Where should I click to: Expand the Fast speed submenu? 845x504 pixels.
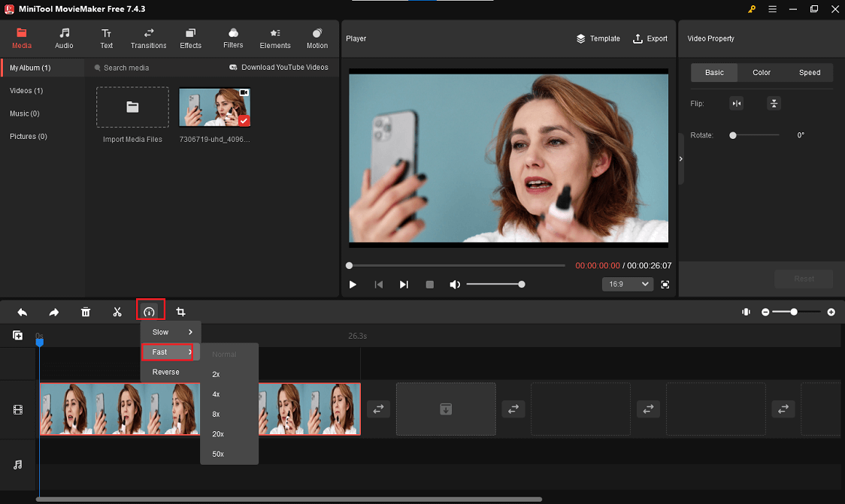click(x=171, y=352)
